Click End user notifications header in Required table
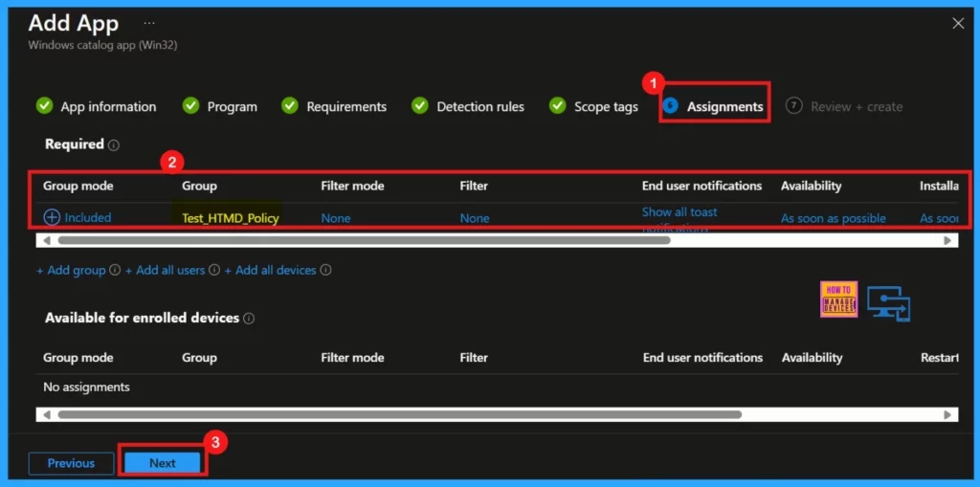 coord(702,186)
